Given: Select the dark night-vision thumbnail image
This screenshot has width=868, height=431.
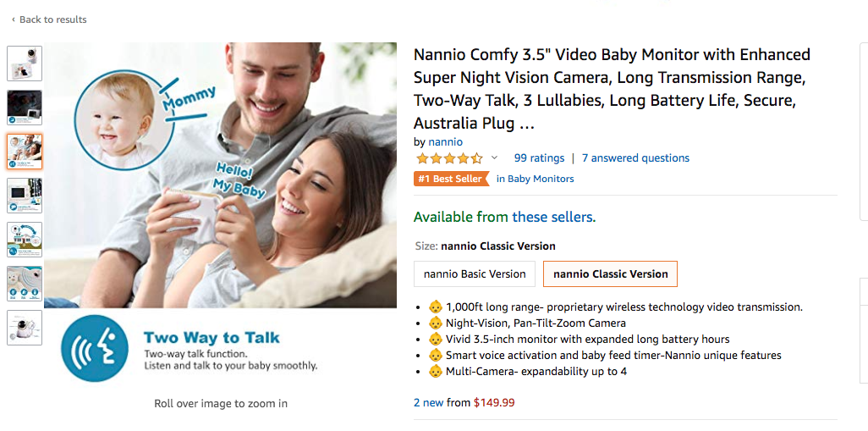Looking at the screenshot, I should [25, 108].
